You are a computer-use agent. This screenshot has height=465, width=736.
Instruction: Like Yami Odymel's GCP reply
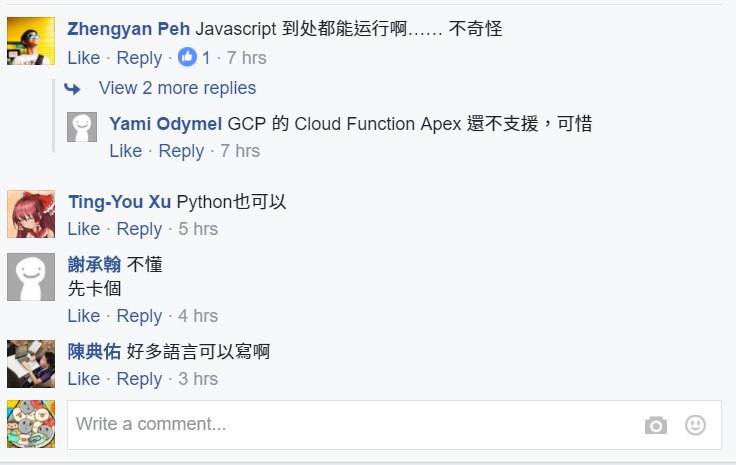126,151
